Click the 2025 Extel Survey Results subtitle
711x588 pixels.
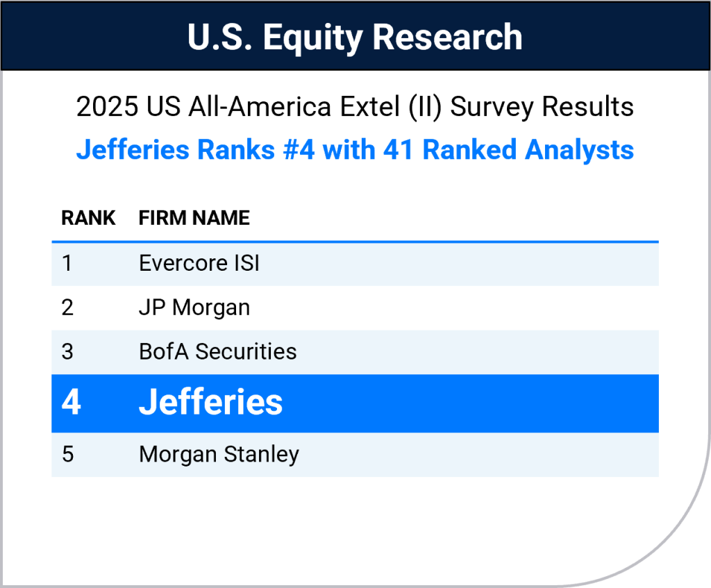[x=355, y=107]
